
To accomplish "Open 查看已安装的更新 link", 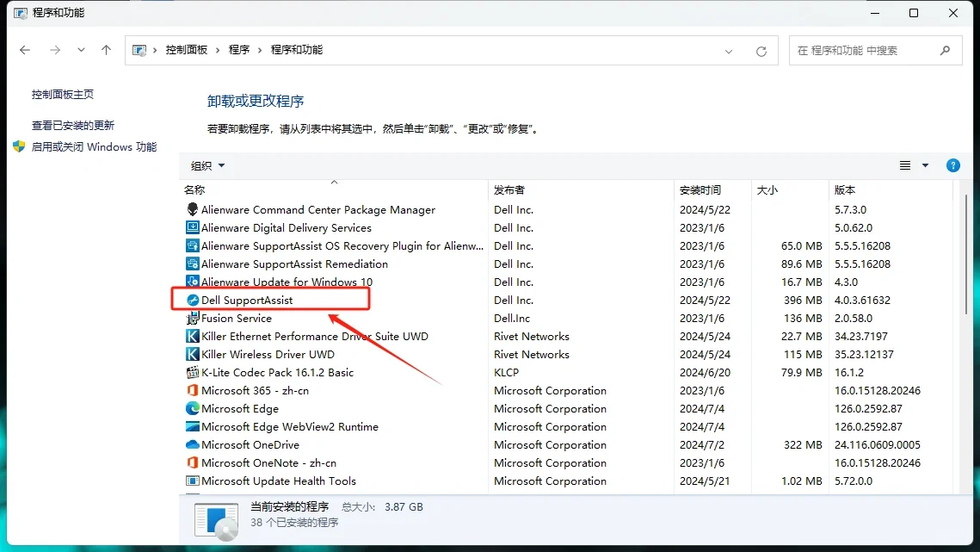I will 73,125.
